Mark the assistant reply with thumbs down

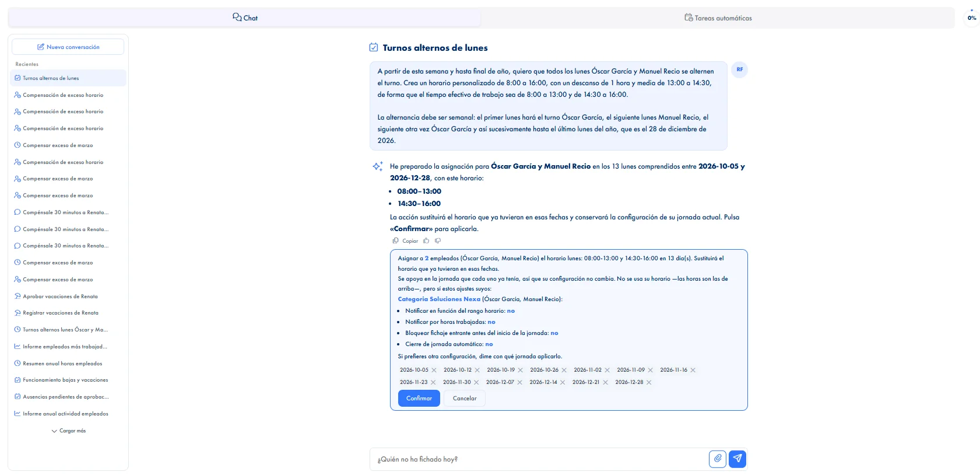438,240
